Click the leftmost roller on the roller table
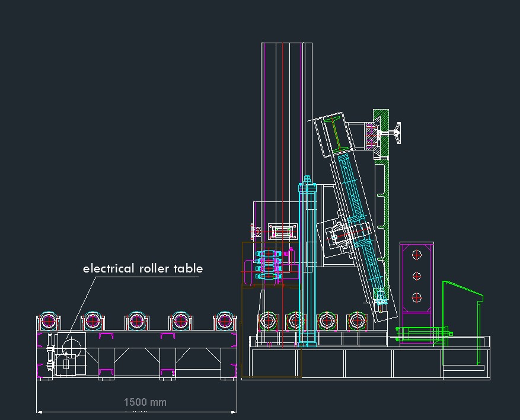 point(48,321)
